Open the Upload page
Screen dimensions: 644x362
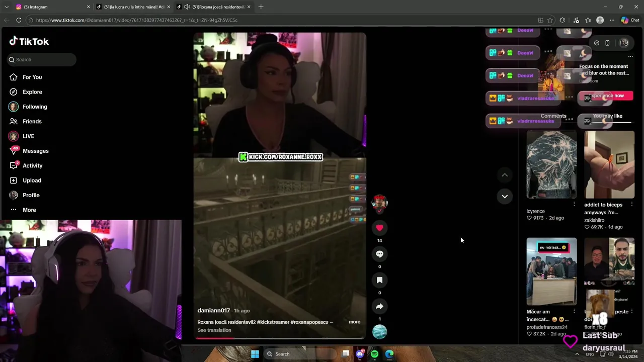click(x=32, y=180)
